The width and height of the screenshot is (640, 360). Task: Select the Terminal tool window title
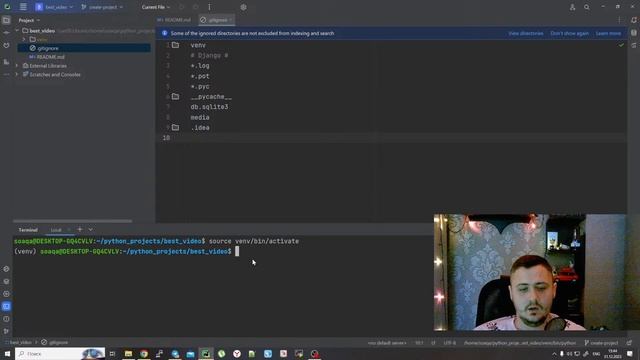28,230
